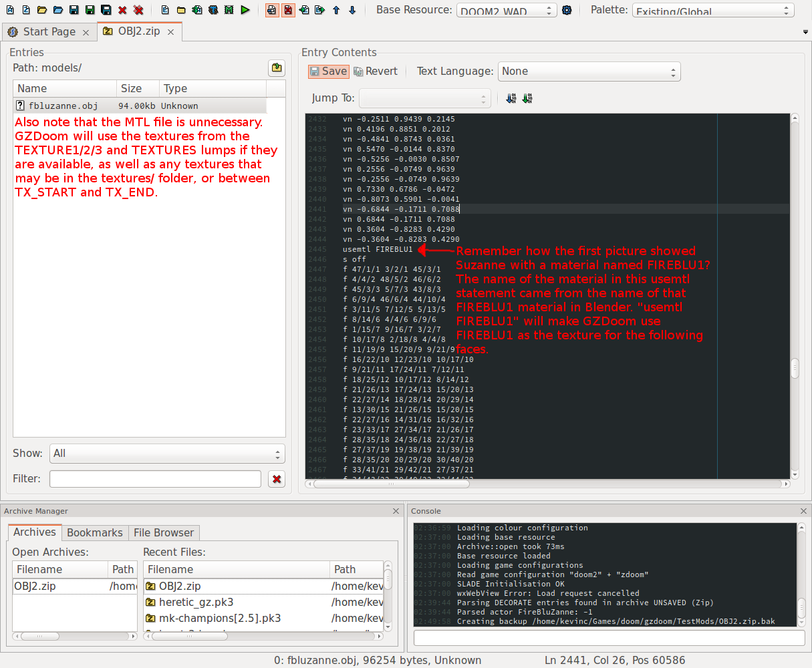Open the Base Resource dropdown
Viewport: 812px width, 668px height.
[x=507, y=11]
